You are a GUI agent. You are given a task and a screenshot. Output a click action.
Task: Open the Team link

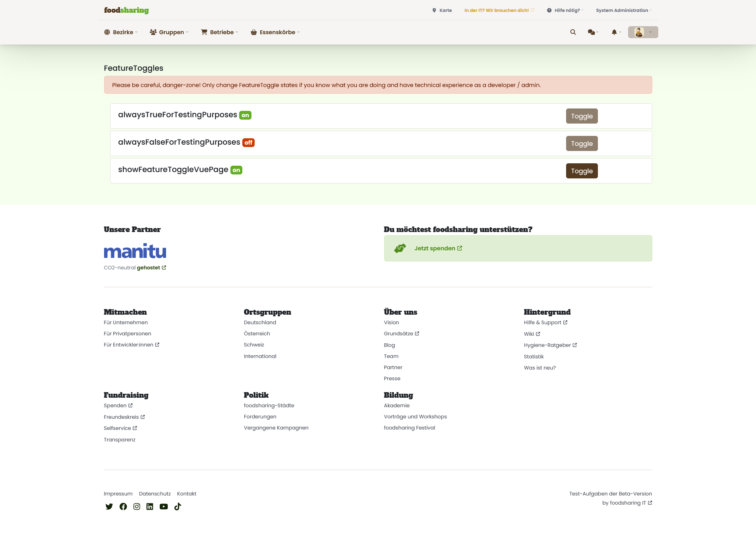[391, 356]
